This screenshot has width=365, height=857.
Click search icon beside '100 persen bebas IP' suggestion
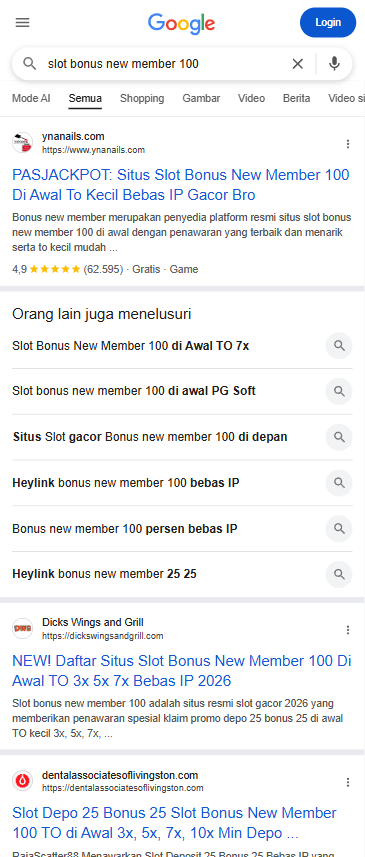pos(339,529)
